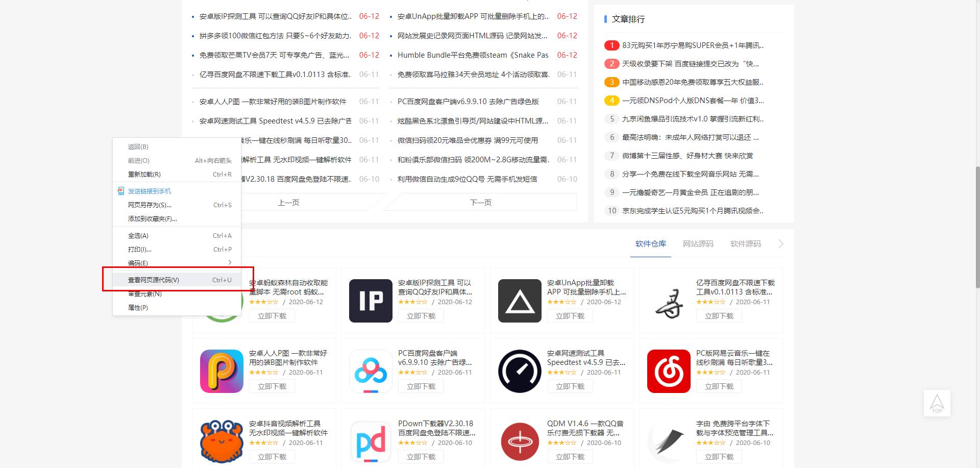980x468 pixels.
Task: Click the 安卓UnApp triangle app icon
Action: tap(519, 301)
